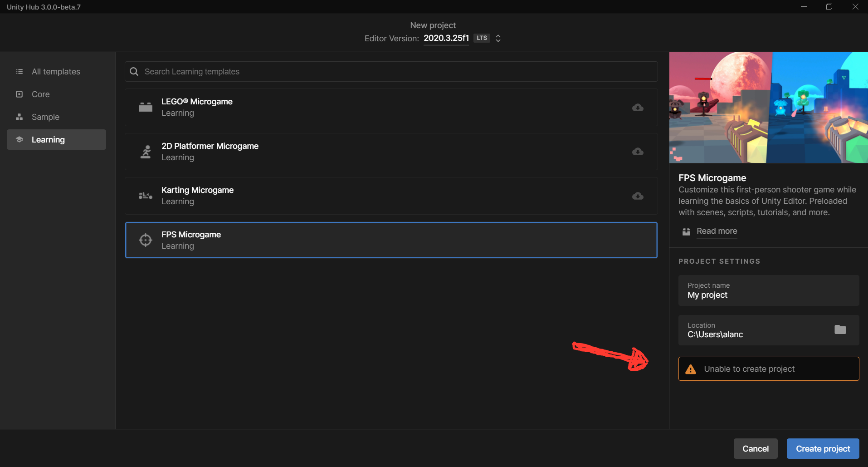Click the warning triangle icon
This screenshot has height=467, width=868.
coord(691,369)
